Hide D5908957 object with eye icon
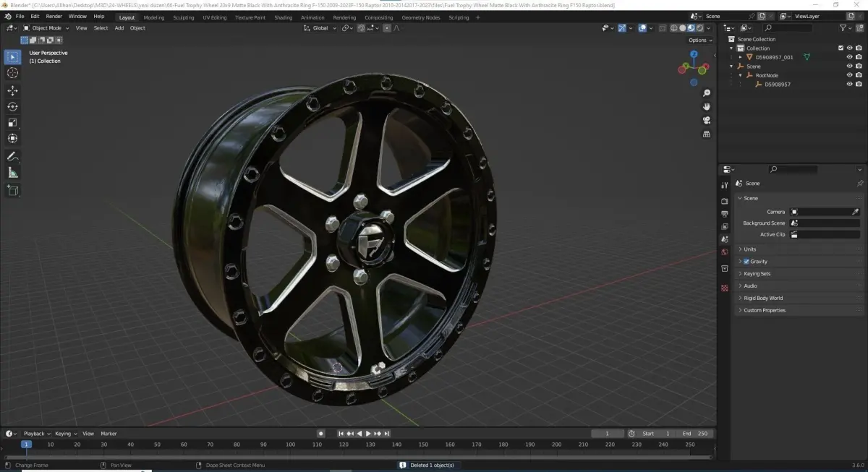868x472 pixels. point(850,84)
